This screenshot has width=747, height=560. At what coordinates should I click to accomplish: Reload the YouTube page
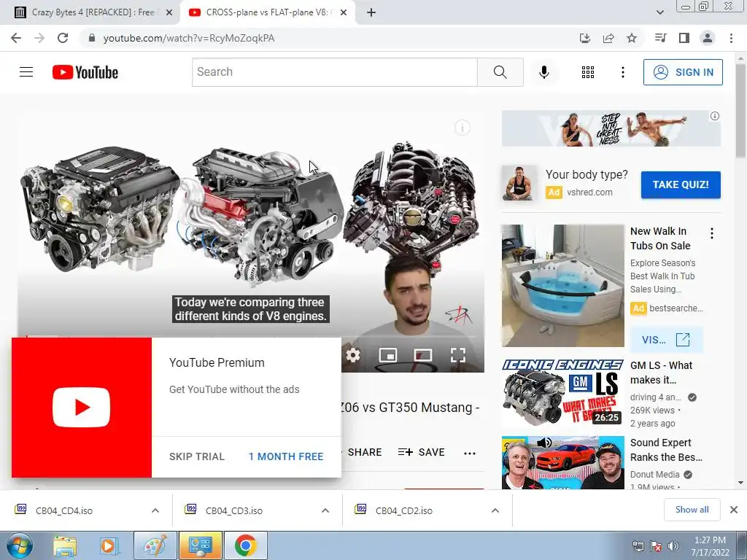click(x=63, y=38)
